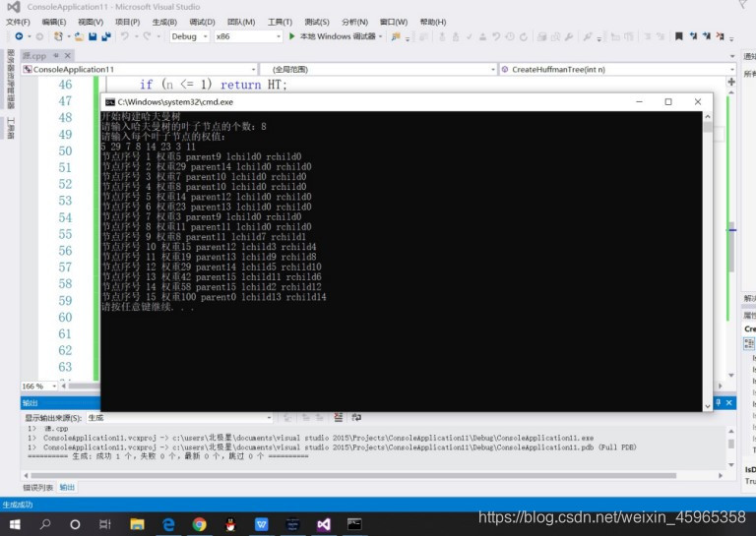The image size is (756, 536).
Task: Click the 本地 Windows 调试器 button
Action: click(338, 36)
